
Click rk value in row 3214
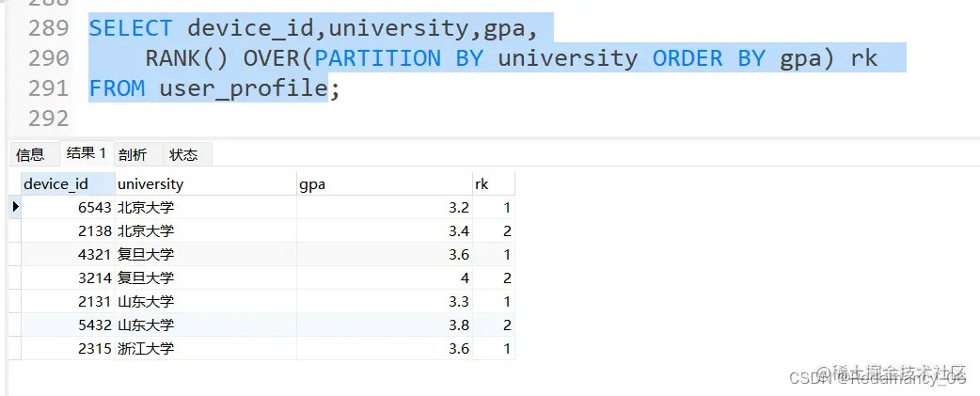tap(494, 277)
